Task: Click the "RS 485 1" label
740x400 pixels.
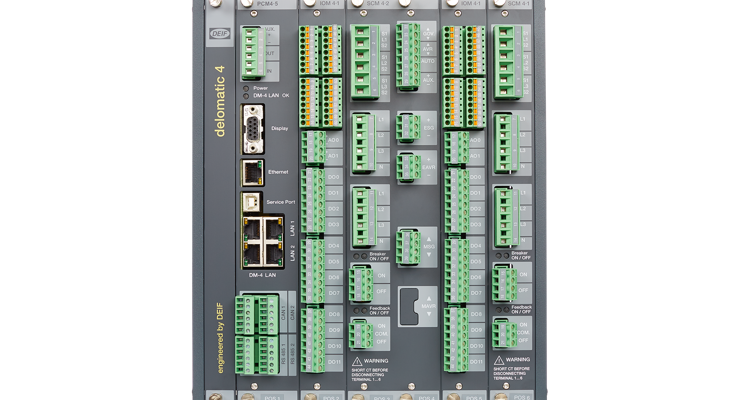Action: pyautogui.click(x=284, y=355)
